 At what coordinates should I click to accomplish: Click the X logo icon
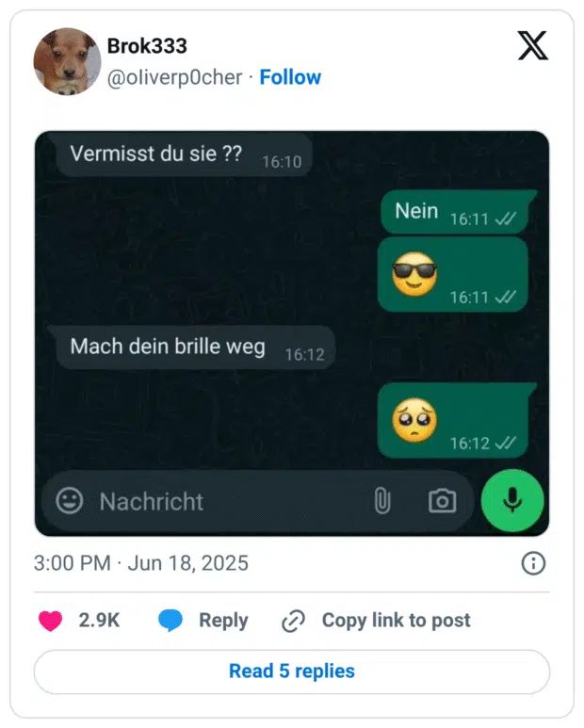(532, 44)
